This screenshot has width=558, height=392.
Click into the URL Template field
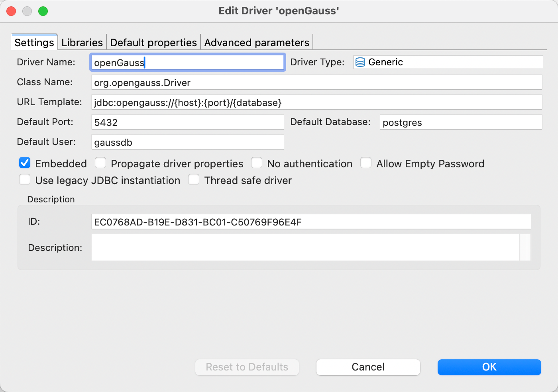316,102
